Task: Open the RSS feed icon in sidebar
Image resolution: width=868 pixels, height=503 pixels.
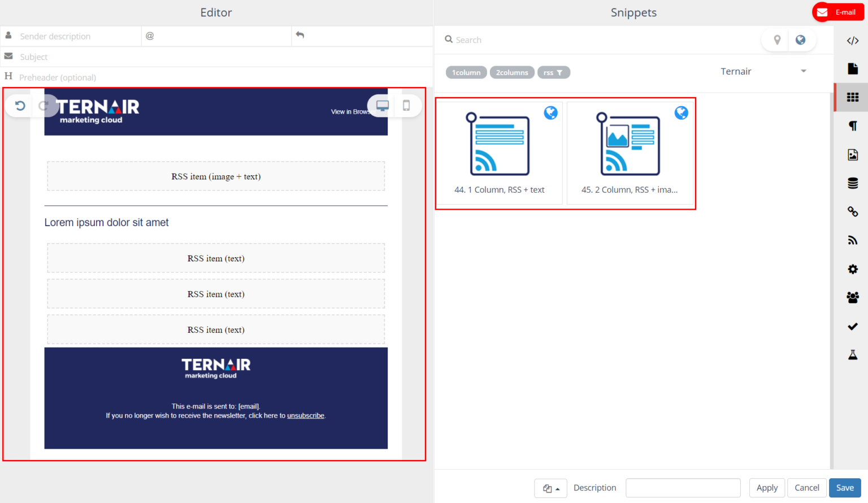Action: (853, 240)
